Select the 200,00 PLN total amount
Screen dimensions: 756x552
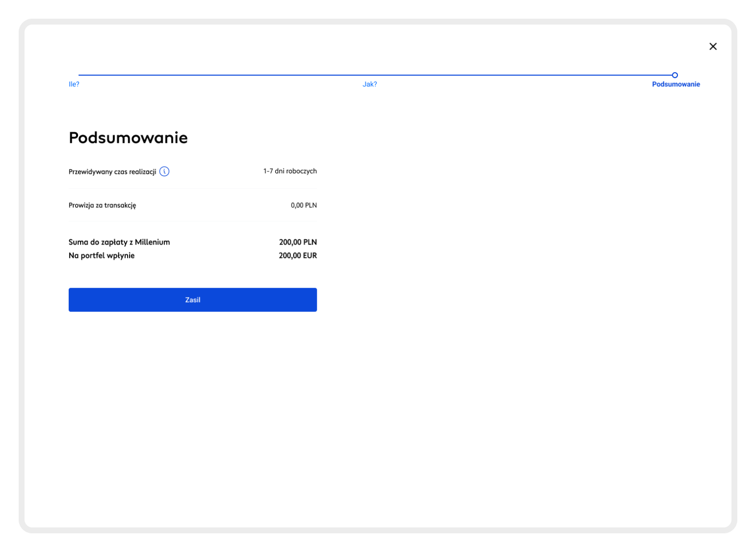pyautogui.click(x=297, y=242)
